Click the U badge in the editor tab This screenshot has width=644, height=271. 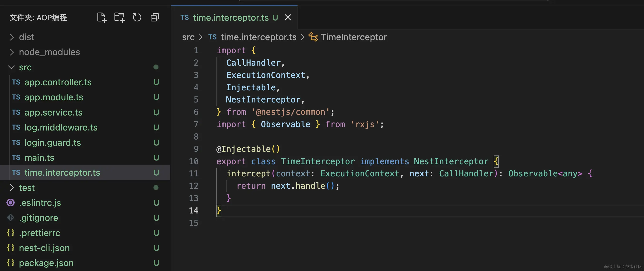(x=275, y=18)
